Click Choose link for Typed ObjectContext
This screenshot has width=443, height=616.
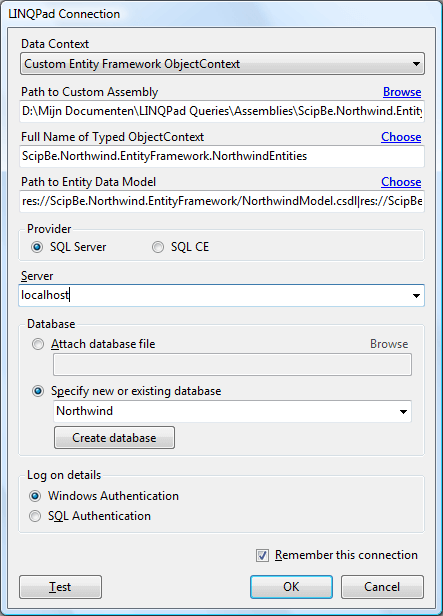[401, 137]
